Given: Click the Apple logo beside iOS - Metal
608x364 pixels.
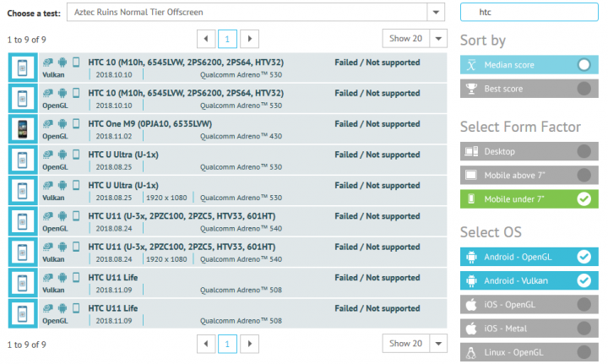Looking at the screenshot, I should tap(471, 329).
